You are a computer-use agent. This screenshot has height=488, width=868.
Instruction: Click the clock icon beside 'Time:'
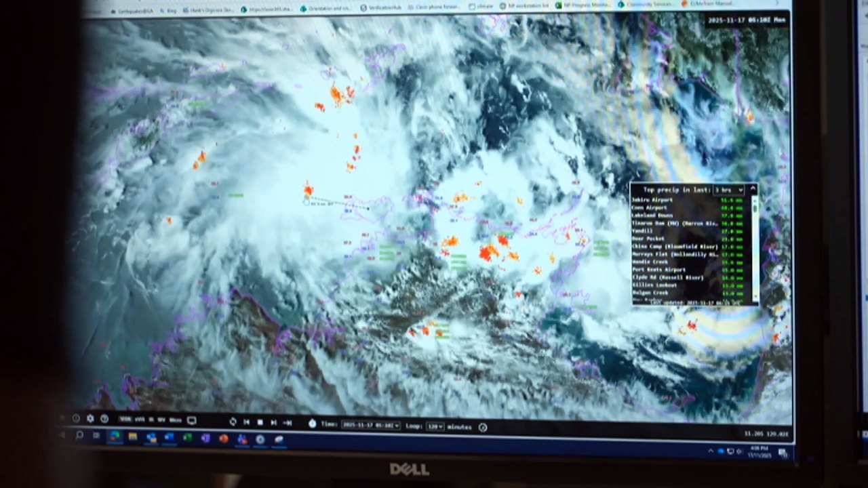[313, 424]
